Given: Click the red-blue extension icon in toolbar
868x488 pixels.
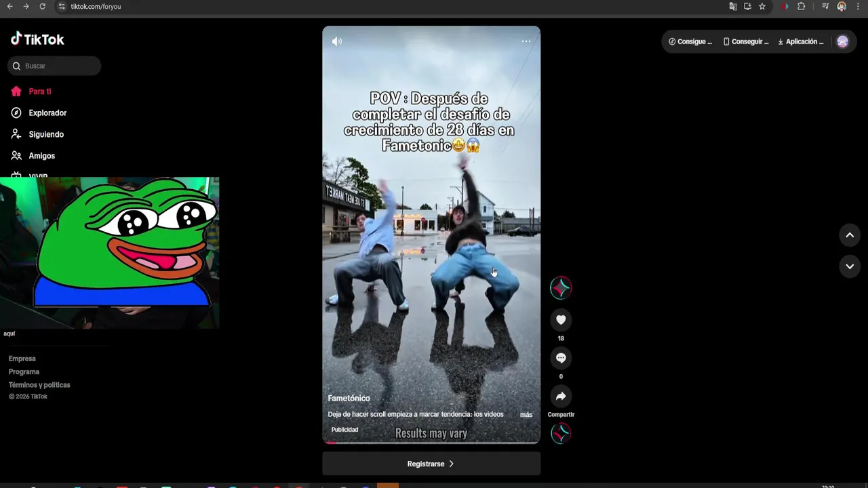Looking at the screenshot, I should 785,6.
